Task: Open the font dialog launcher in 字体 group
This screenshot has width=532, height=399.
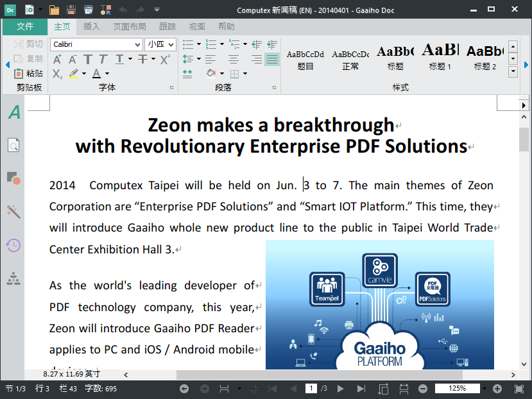Action: 172,87
